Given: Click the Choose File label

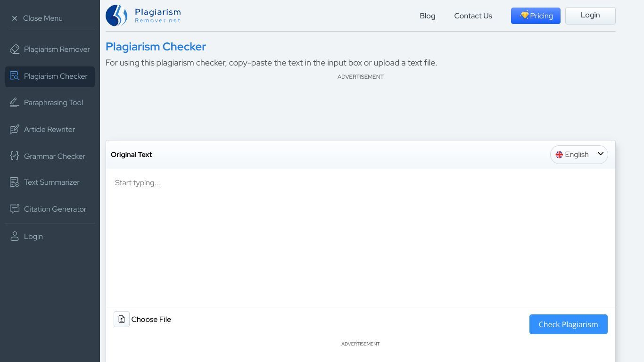Looking at the screenshot, I should click(151, 320).
